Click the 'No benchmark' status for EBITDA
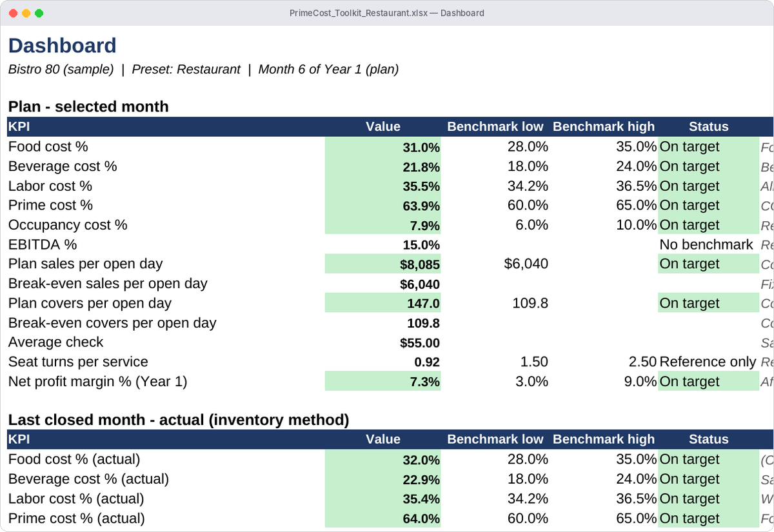The image size is (774, 532). click(x=706, y=245)
